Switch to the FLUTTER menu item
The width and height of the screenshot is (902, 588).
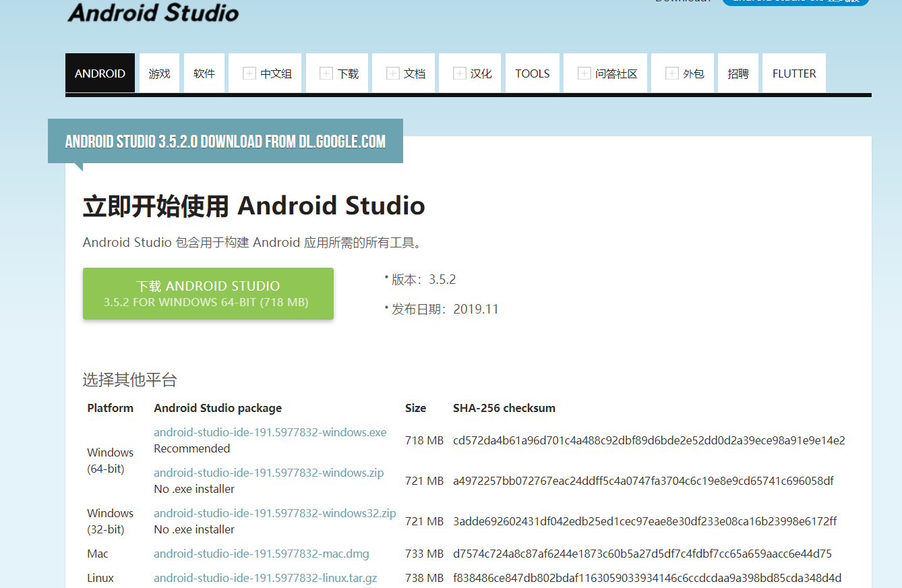pyautogui.click(x=794, y=73)
